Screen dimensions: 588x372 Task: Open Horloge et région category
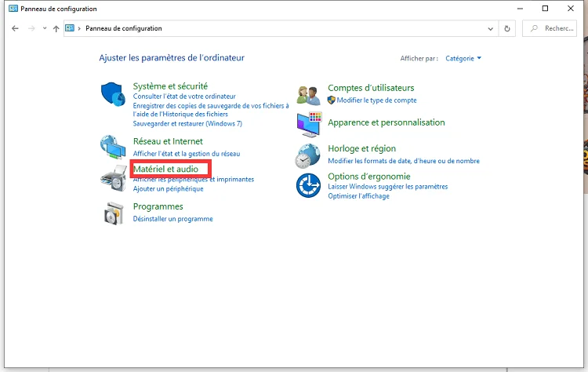(x=362, y=148)
